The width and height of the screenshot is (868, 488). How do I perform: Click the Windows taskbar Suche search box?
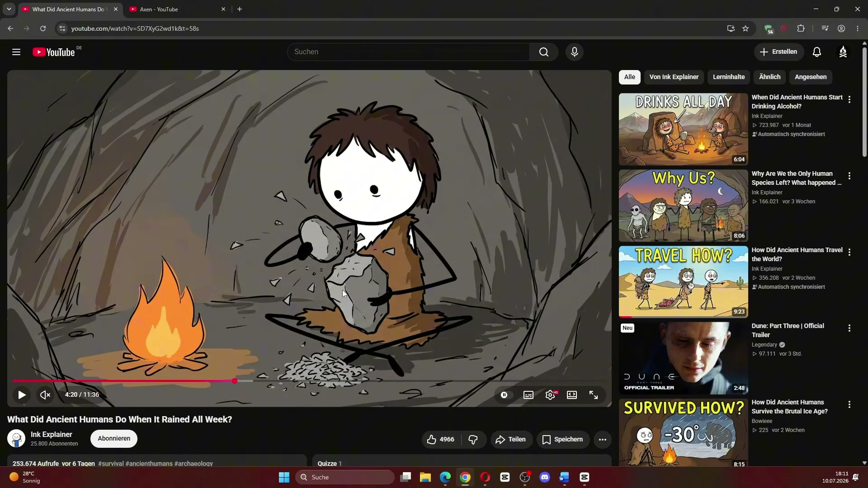[x=345, y=477]
